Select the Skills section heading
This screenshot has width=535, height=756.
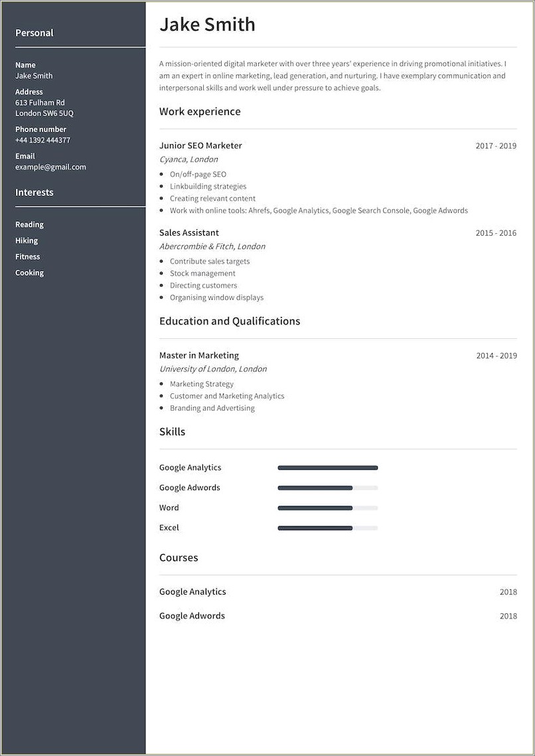click(x=172, y=431)
